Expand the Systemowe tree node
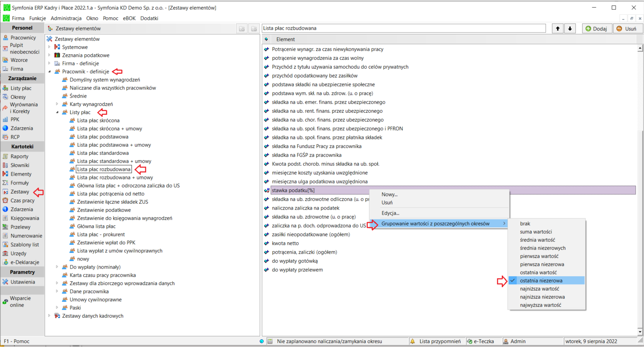 tap(50, 47)
